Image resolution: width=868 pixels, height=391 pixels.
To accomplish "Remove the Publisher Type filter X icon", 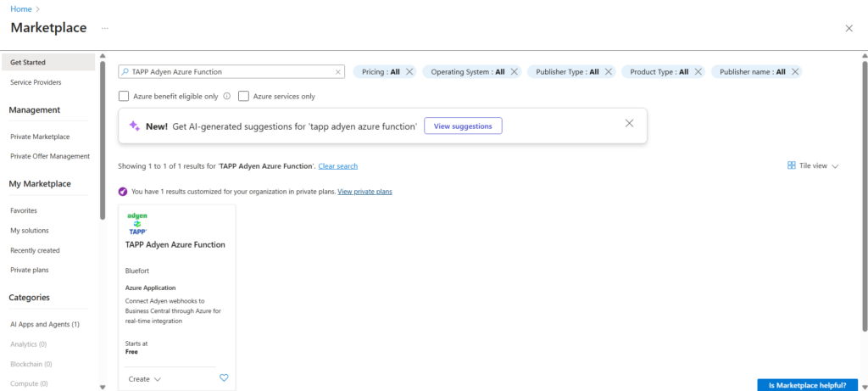I will (x=609, y=72).
